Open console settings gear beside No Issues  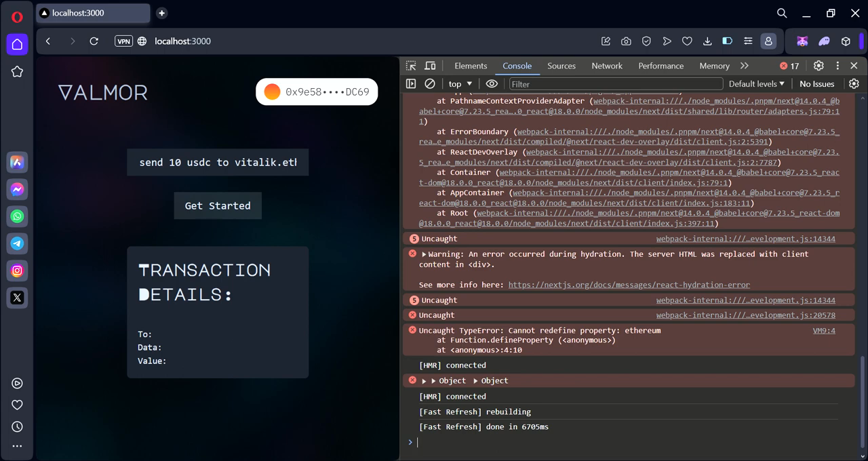[854, 84]
